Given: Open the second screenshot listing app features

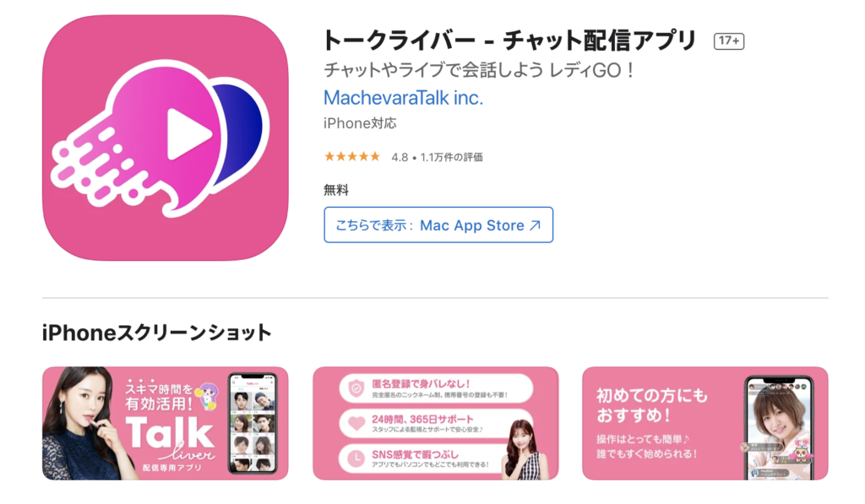Looking at the screenshot, I should (436, 423).
